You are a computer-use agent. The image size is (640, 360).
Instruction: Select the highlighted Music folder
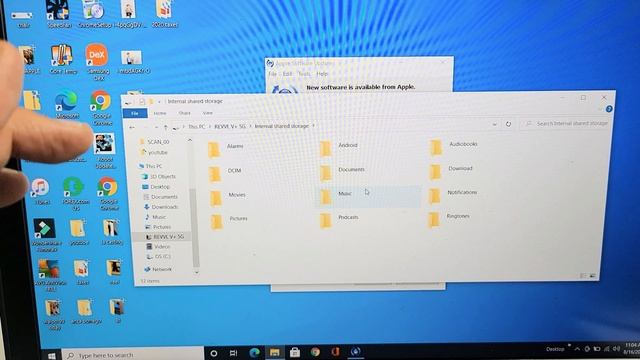point(367,196)
